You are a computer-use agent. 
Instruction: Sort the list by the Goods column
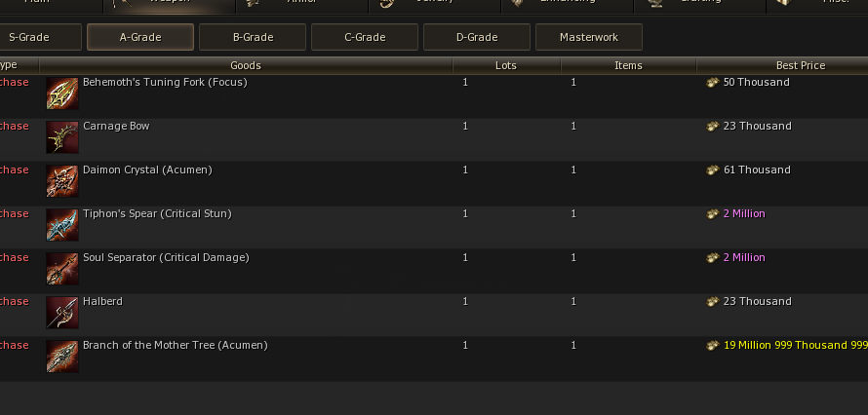(x=246, y=66)
